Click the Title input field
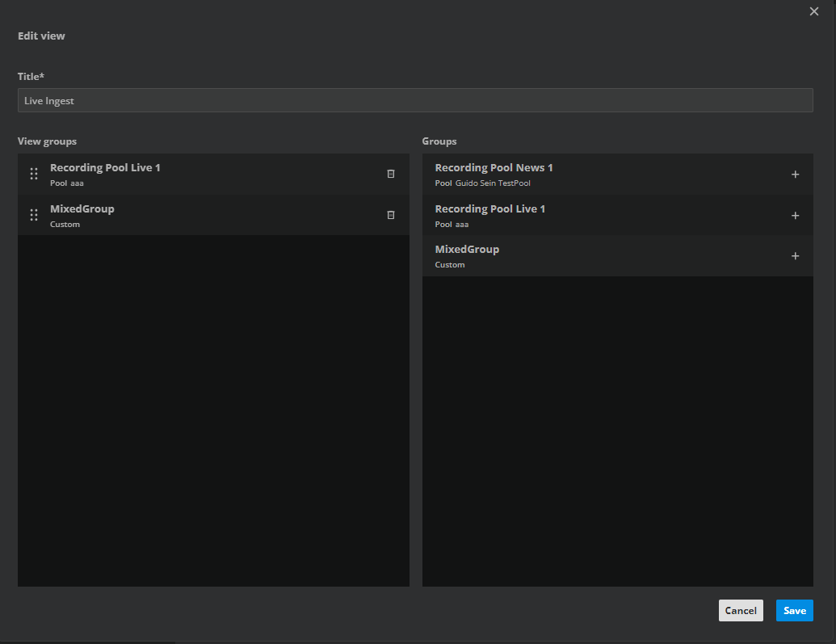 [x=415, y=100]
